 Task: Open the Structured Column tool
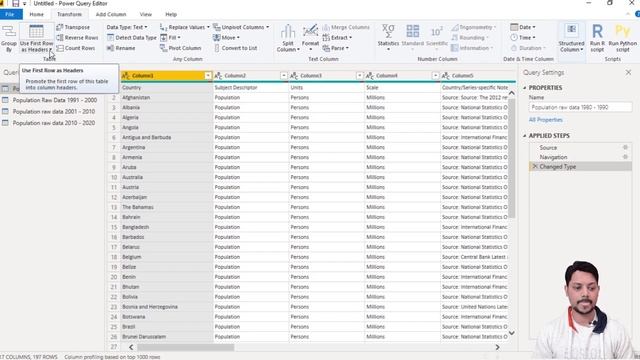click(x=571, y=38)
